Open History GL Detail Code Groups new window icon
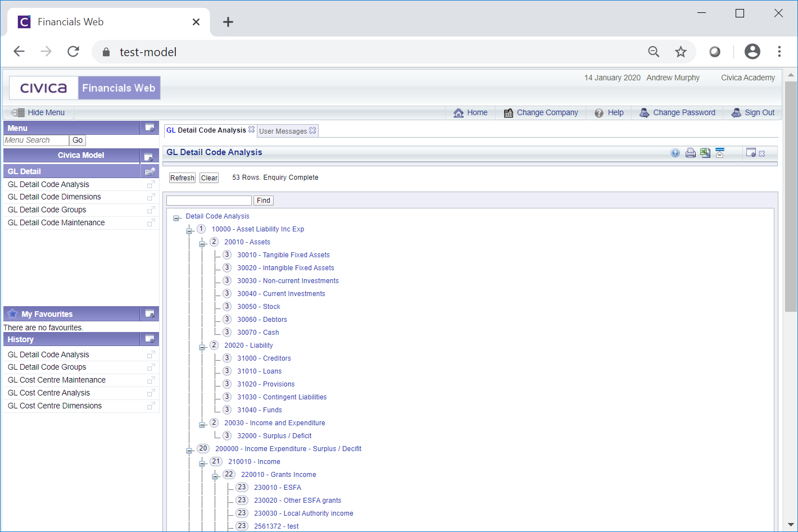798x532 pixels. [x=151, y=367]
